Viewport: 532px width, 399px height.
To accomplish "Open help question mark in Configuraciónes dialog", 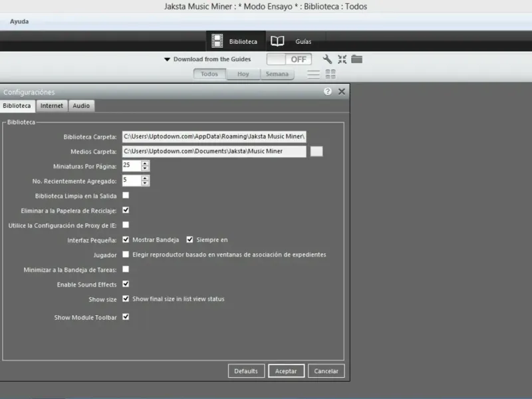I will pos(327,92).
